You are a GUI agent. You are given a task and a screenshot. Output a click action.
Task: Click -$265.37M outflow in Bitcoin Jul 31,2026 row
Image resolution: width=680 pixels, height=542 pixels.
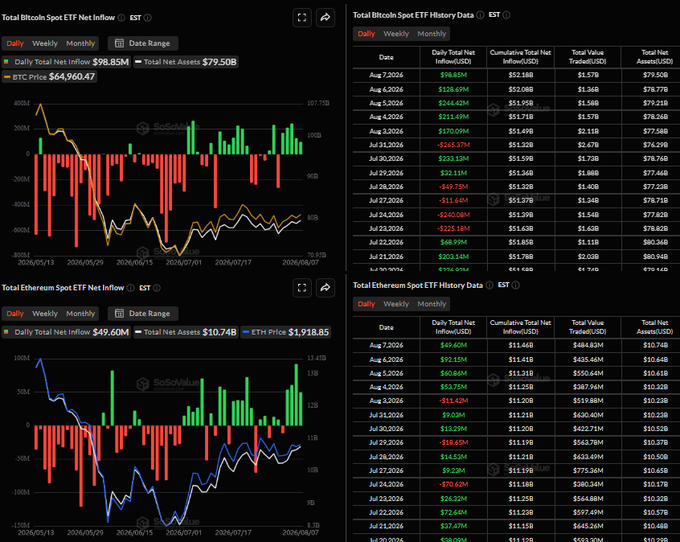coord(454,145)
